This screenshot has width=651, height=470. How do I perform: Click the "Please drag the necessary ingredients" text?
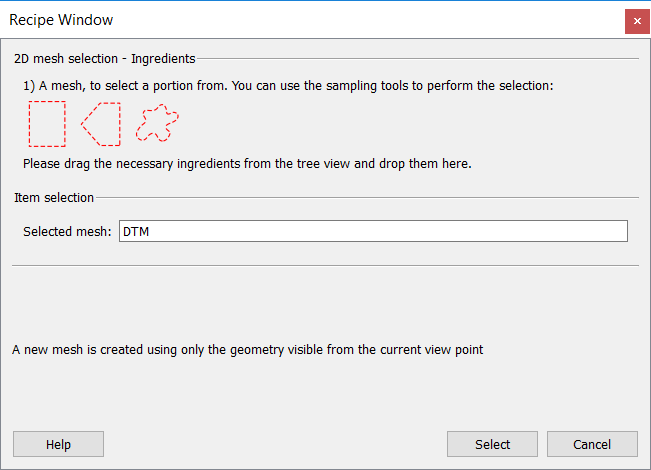click(246, 163)
